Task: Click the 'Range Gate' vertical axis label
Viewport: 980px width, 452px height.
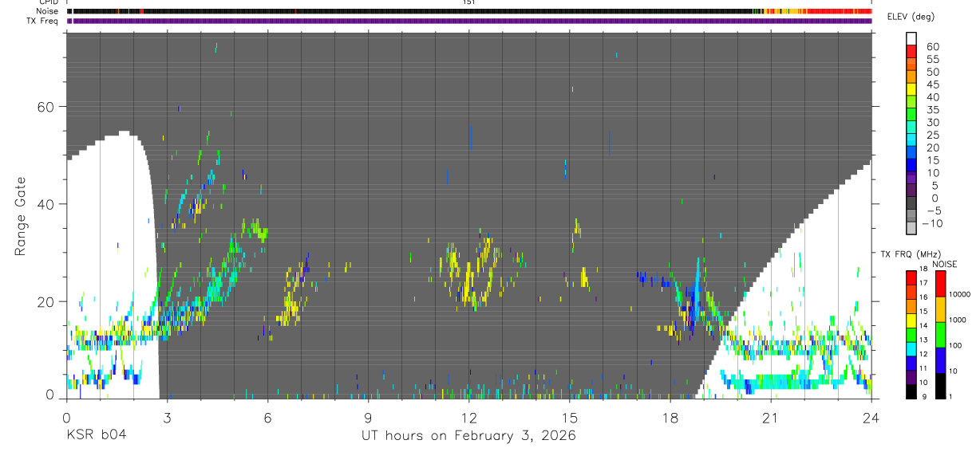Action: point(21,216)
